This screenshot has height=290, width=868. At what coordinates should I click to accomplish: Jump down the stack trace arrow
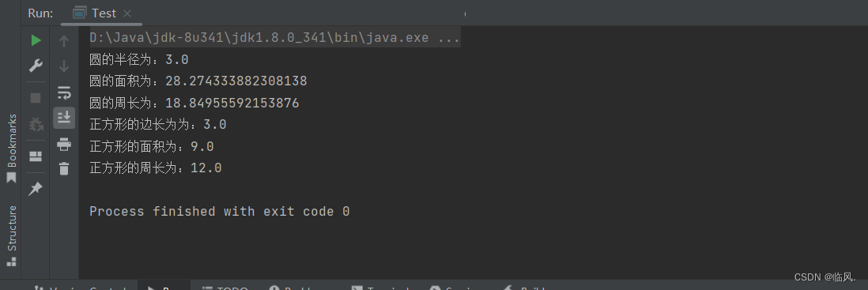(64, 66)
